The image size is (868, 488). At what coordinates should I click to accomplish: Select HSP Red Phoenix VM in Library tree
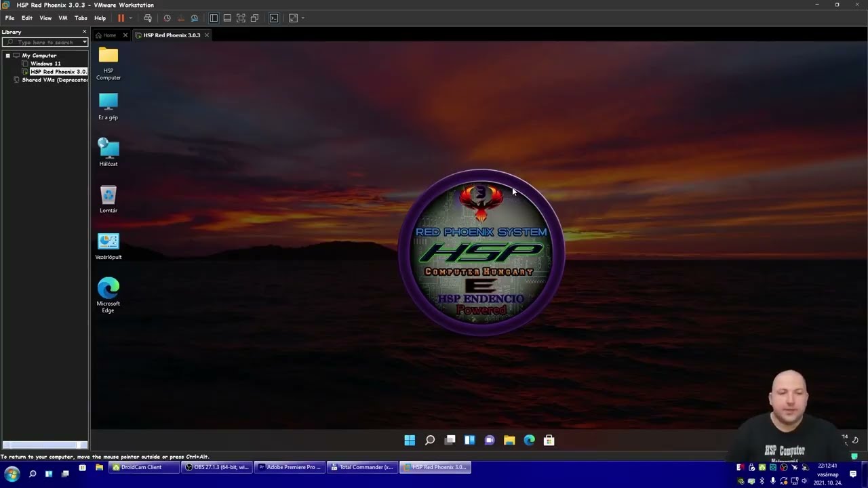(58, 72)
